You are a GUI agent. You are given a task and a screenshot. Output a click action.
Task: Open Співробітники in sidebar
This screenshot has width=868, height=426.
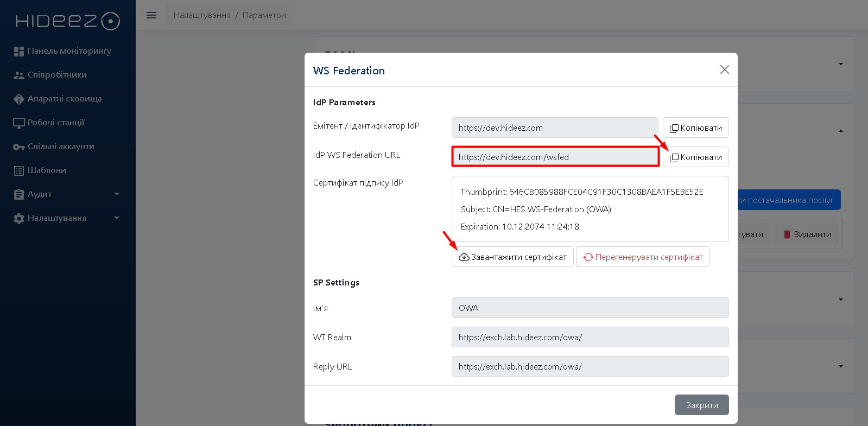click(57, 75)
